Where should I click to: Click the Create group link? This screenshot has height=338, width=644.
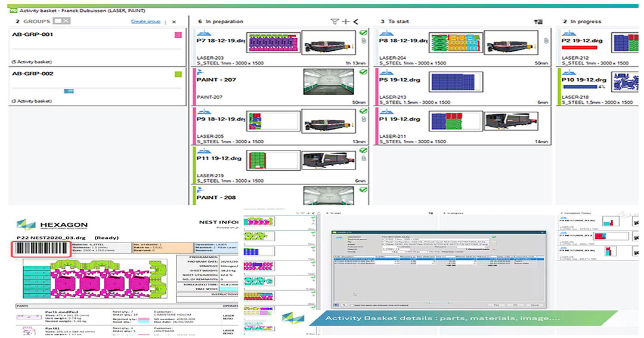pos(145,21)
